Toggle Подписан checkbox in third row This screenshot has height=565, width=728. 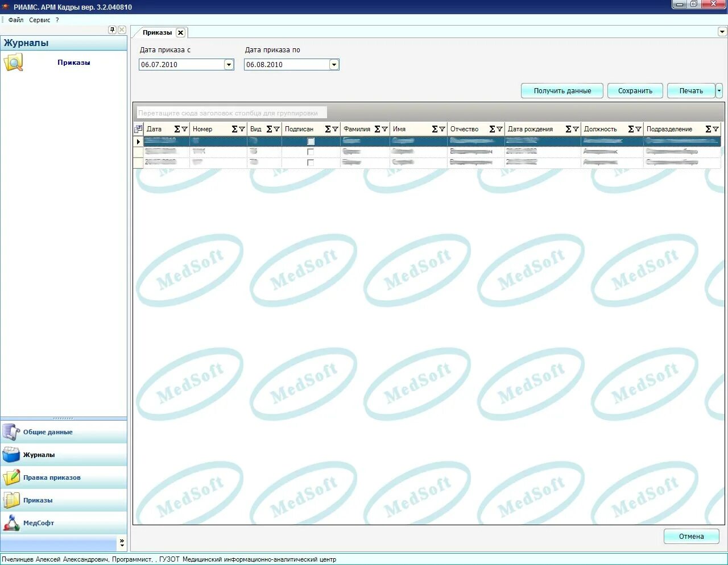point(311,163)
